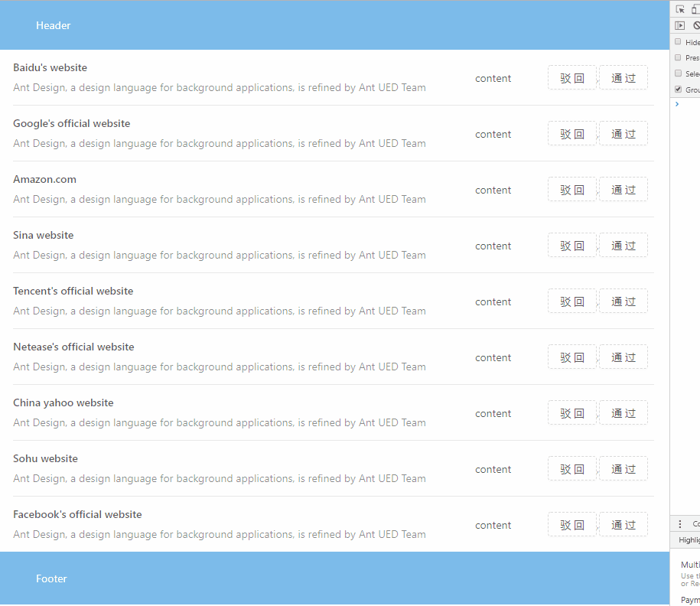
Task: Reject Tencent's official website via 驳回
Action: (x=572, y=301)
